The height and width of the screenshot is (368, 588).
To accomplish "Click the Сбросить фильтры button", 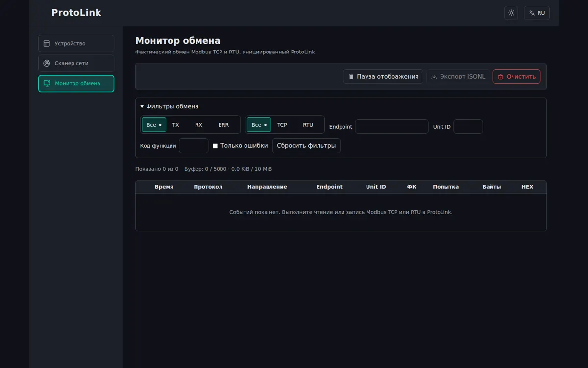I will click(306, 146).
